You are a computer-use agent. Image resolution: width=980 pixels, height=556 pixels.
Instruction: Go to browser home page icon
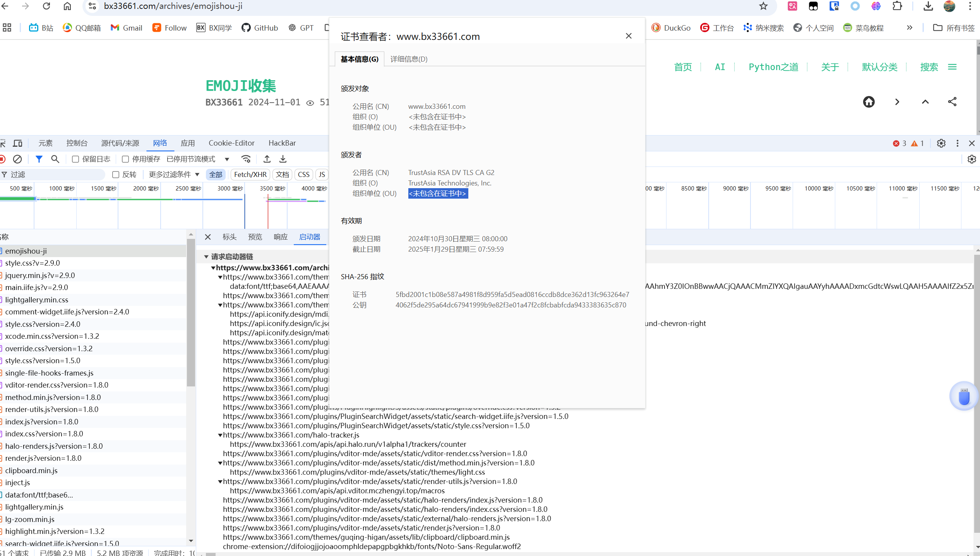pos(67,6)
